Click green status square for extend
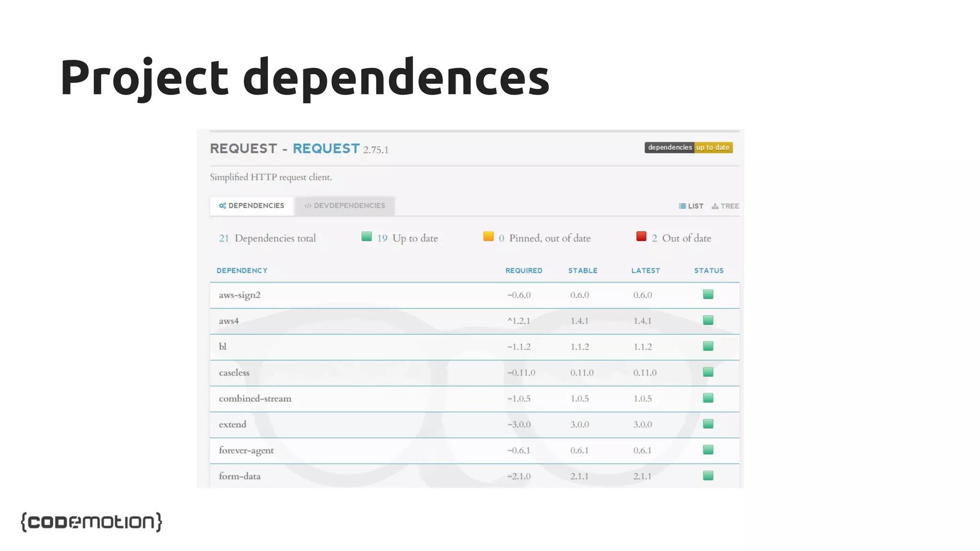Image resolution: width=980 pixels, height=551 pixels. pyautogui.click(x=708, y=423)
